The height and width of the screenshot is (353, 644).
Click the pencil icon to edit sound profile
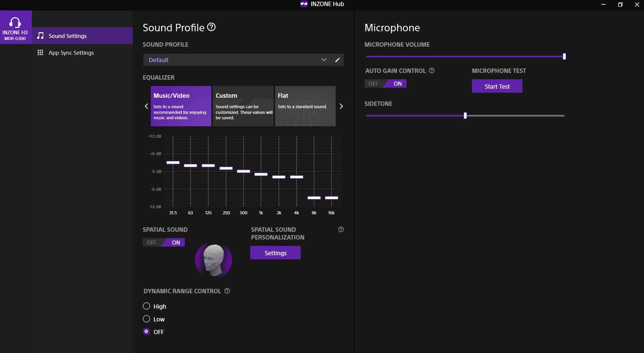tap(337, 60)
